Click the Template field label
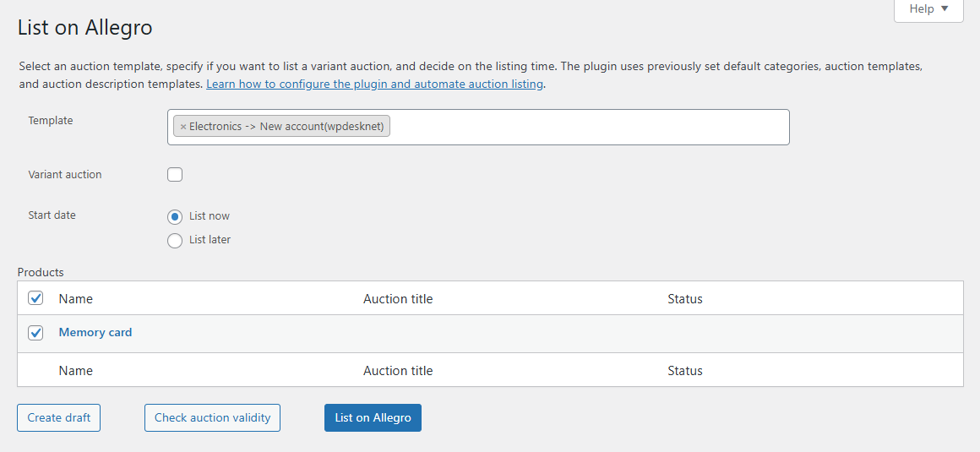This screenshot has height=452, width=980. 51,121
